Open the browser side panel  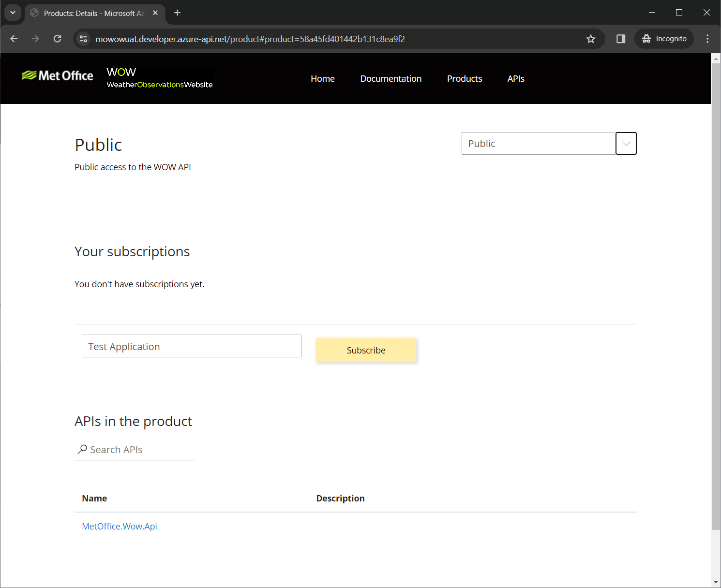click(620, 39)
